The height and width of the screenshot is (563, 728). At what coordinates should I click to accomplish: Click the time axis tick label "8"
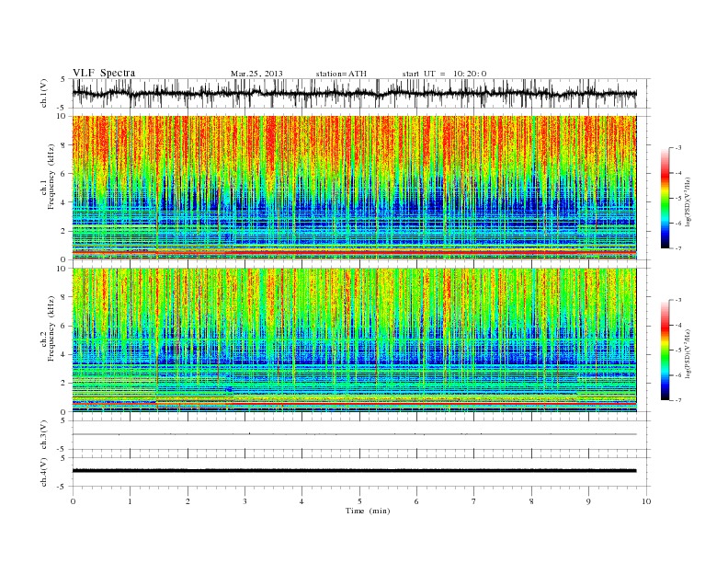(x=531, y=501)
